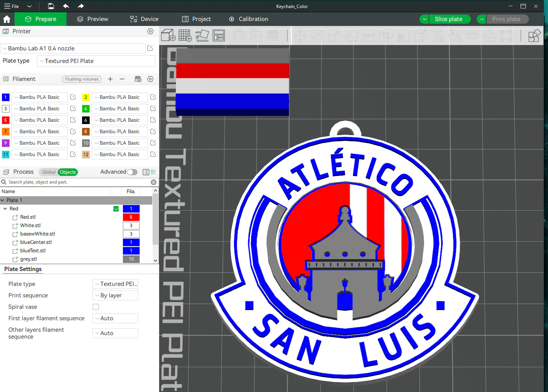The image size is (548, 392).
Task: Change filament assignment for grey.stl
Action: pos(131,259)
